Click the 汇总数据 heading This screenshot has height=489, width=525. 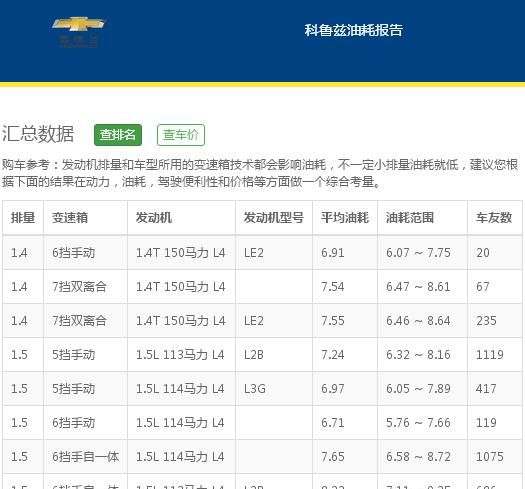coord(38,134)
